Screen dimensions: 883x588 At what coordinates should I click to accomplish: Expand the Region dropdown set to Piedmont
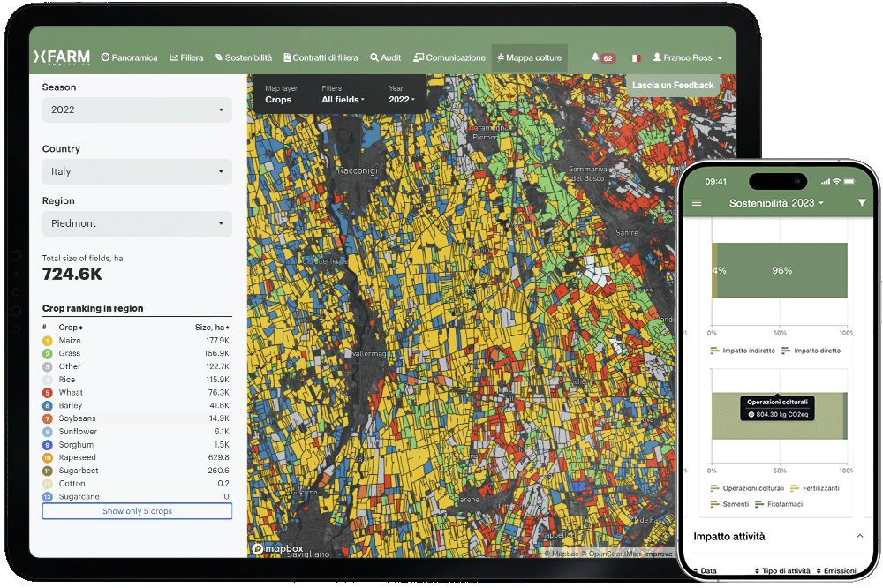click(137, 223)
